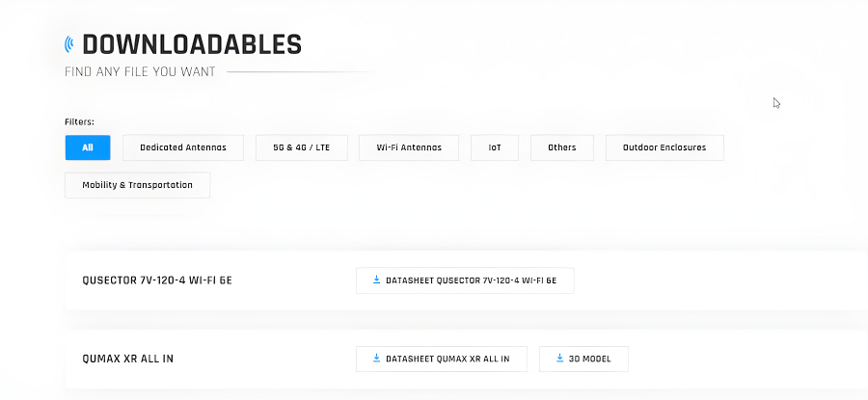Click the Find Any File You Want subtitle
Image resolution: width=868 pixels, height=400 pixels.
coord(140,72)
